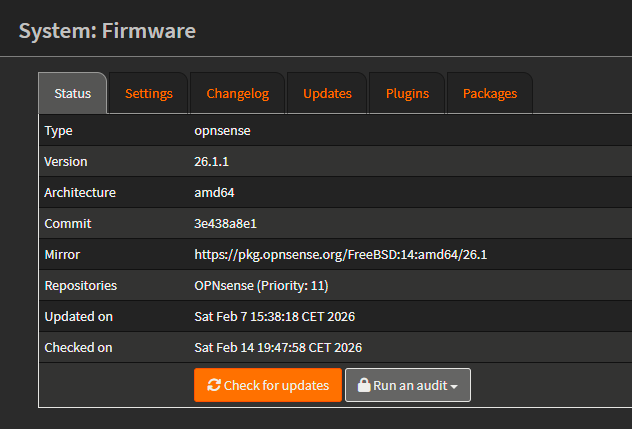Click the 'Checked on' row label

coord(78,348)
